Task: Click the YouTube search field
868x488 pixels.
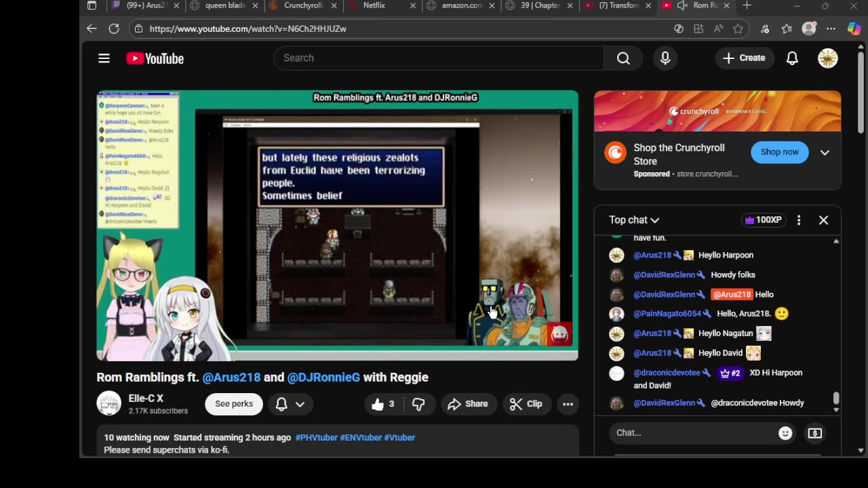Action: 439,58
